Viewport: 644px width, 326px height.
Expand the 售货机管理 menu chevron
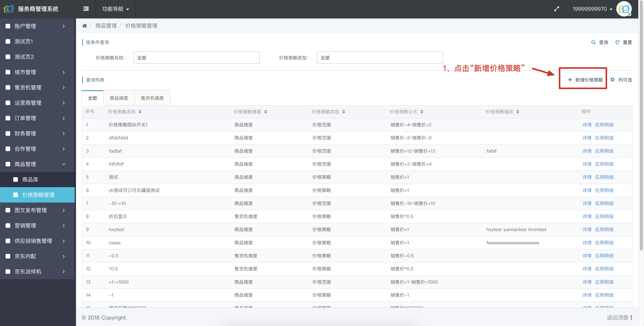(x=64, y=87)
